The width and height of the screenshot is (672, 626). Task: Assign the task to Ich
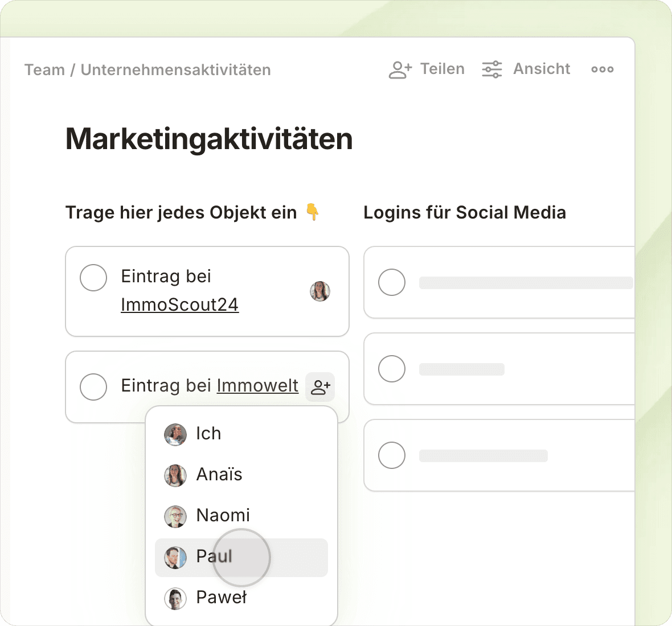click(x=208, y=434)
